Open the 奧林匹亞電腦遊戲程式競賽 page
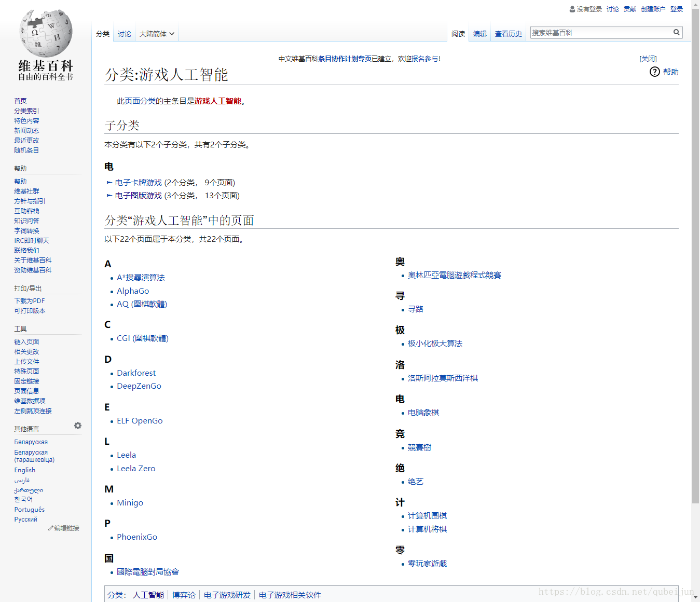Screen dimensions: 700x602 (455, 275)
